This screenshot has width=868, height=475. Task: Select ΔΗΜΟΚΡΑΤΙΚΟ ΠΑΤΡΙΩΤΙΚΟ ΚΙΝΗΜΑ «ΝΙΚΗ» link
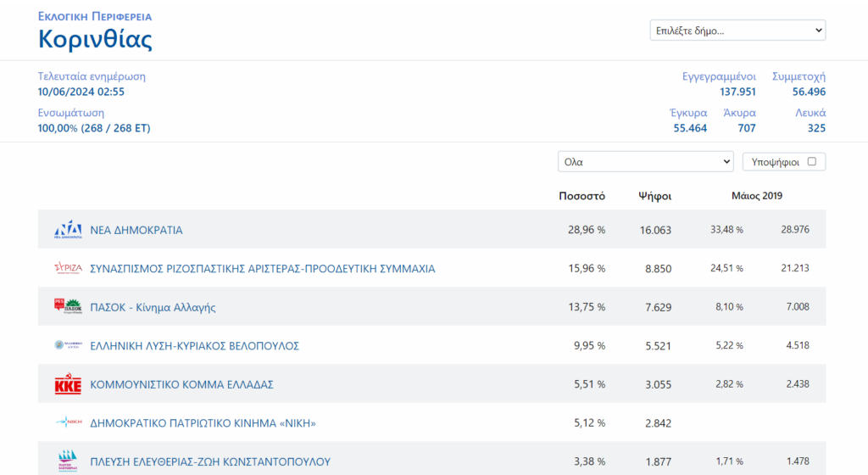point(203,423)
